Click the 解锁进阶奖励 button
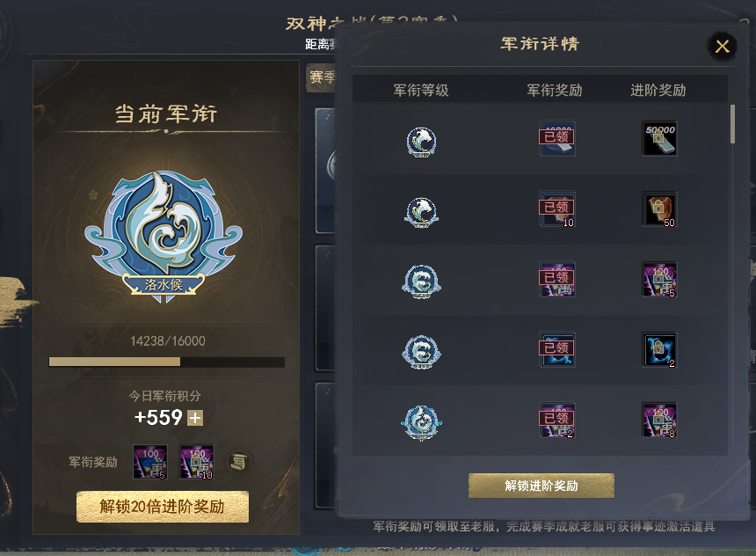Image resolution: width=756 pixels, height=556 pixels. point(541,486)
